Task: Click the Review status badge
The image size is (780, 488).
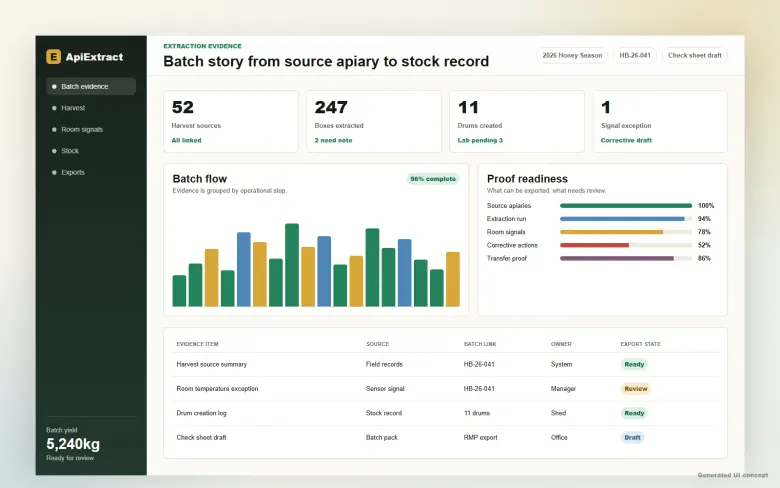Action: 636,389
